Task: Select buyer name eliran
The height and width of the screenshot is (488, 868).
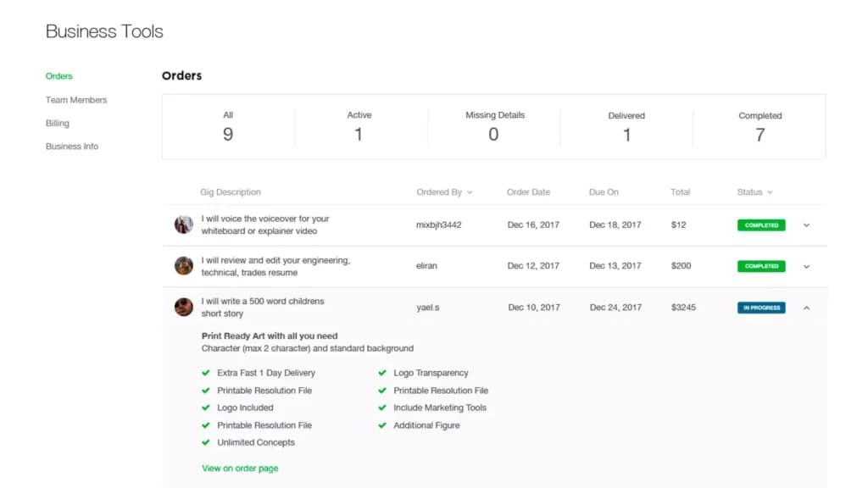Action: point(426,266)
